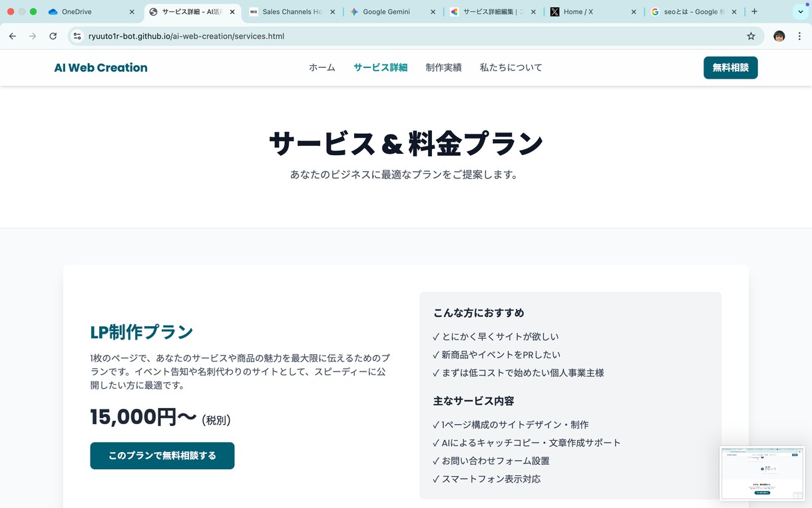This screenshot has width=812, height=508.
Task: Click the 1ページ構成のサイトデザイン・制作 item
Action: (510, 425)
